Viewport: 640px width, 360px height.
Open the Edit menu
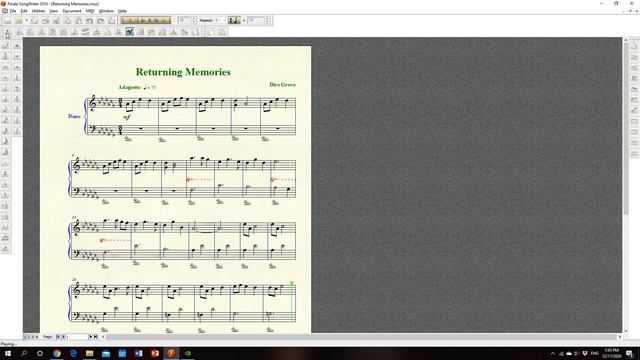pyautogui.click(x=24, y=11)
